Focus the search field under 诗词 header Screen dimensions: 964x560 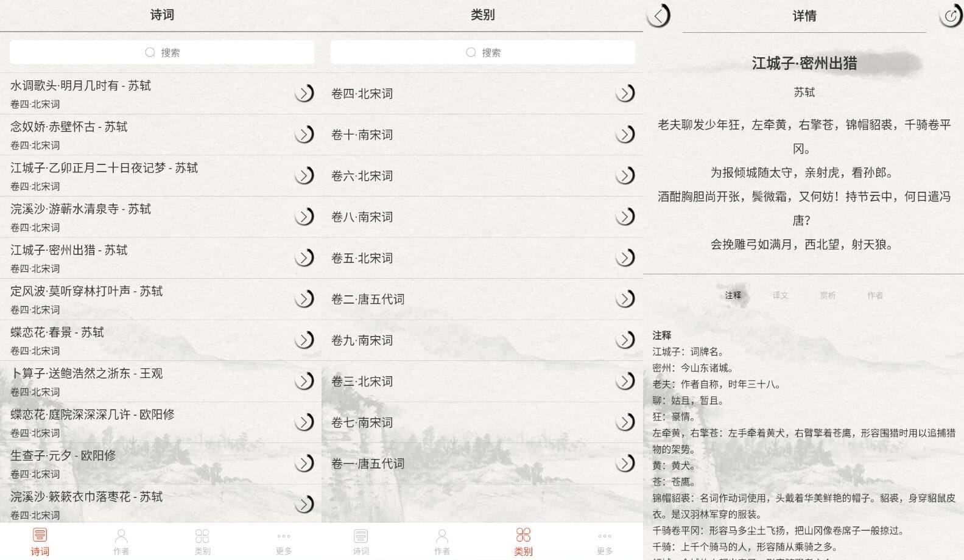(x=162, y=52)
